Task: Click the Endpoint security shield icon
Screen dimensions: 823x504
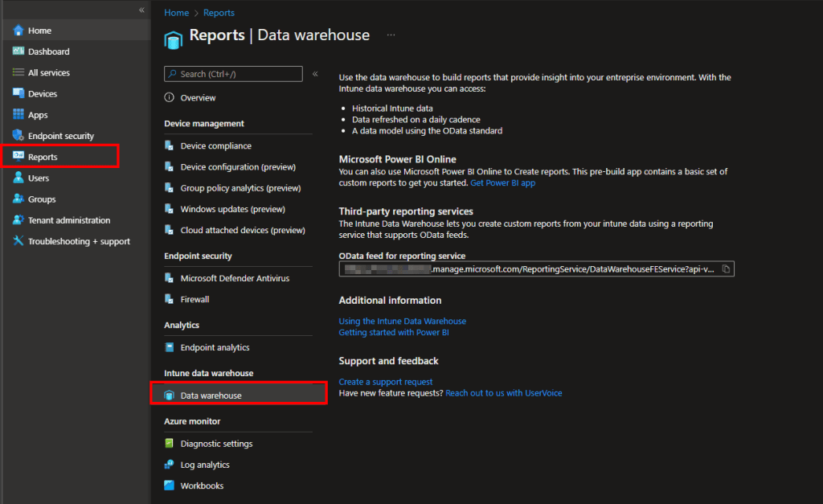Action: tap(18, 136)
